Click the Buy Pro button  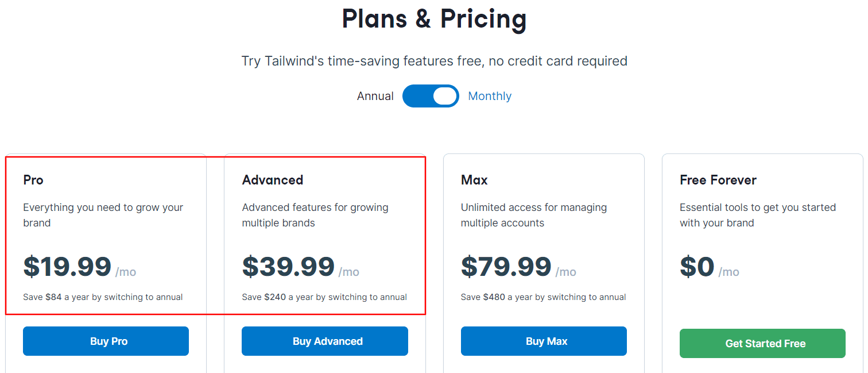pyautogui.click(x=106, y=341)
